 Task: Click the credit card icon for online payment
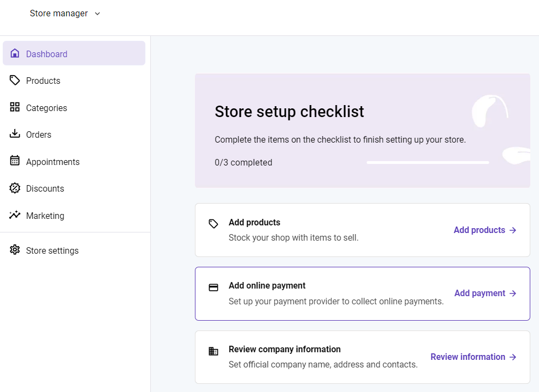(x=213, y=287)
